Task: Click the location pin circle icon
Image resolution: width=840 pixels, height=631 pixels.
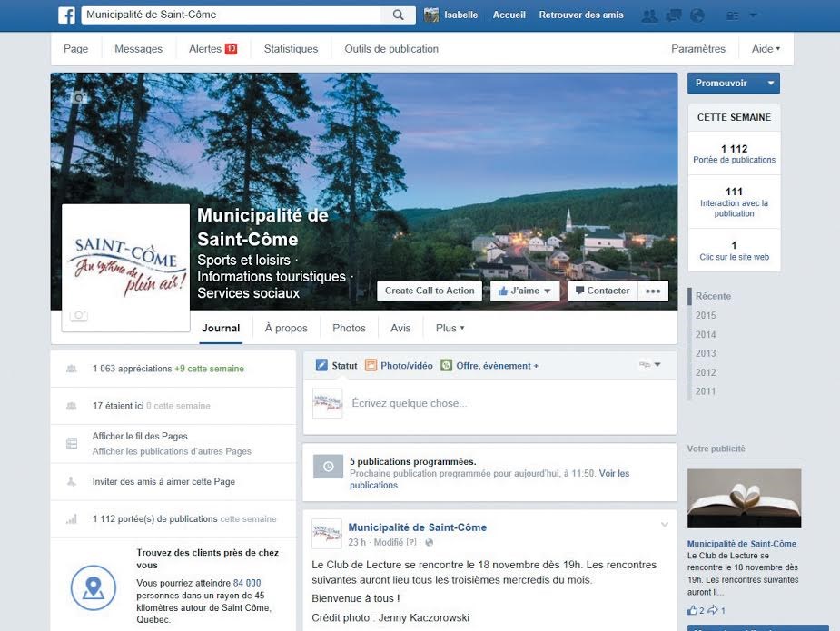Action: pos(94,587)
